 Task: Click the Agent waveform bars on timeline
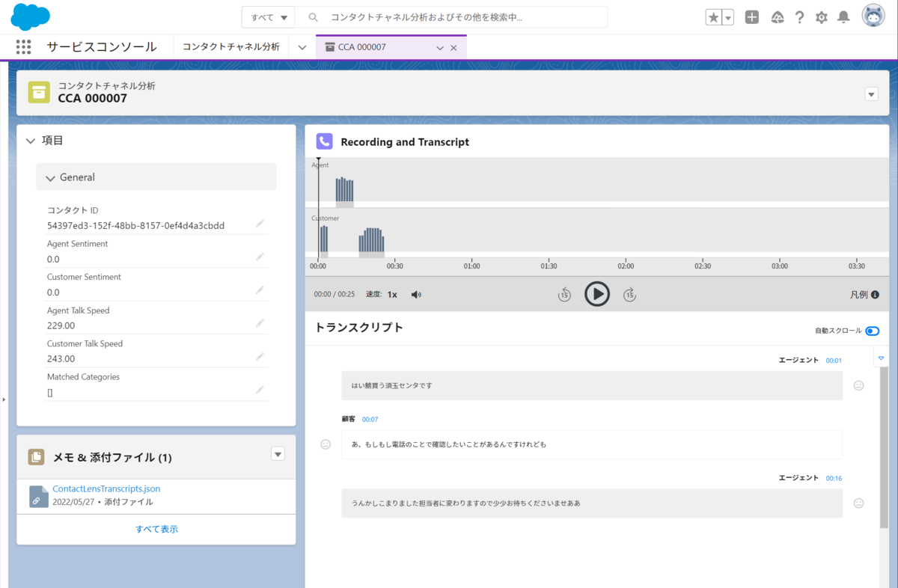344,189
